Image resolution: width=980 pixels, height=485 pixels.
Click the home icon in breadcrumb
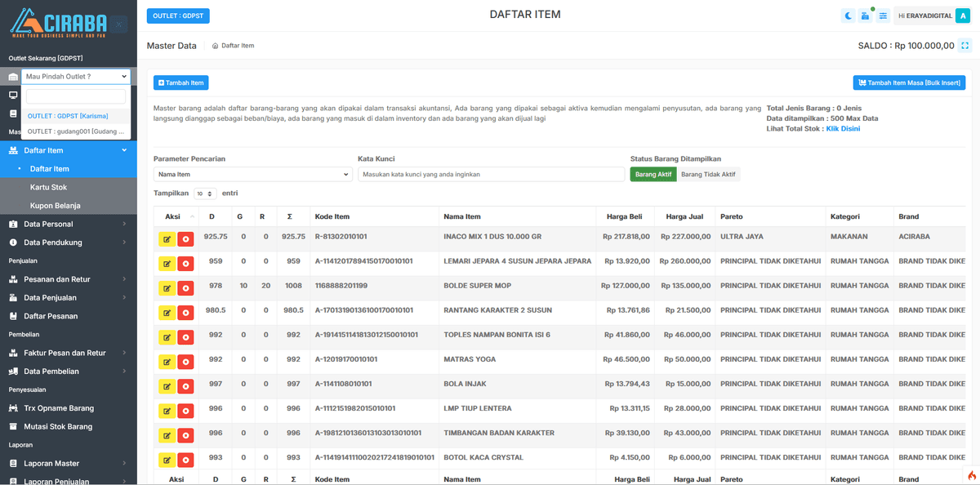click(x=216, y=46)
